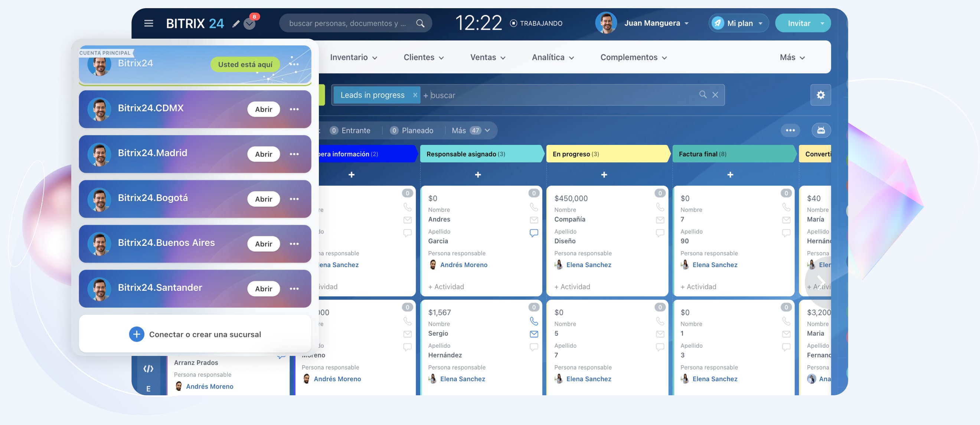
Task: Toggle the TRABAJANDO work status
Action: click(536, 23)
